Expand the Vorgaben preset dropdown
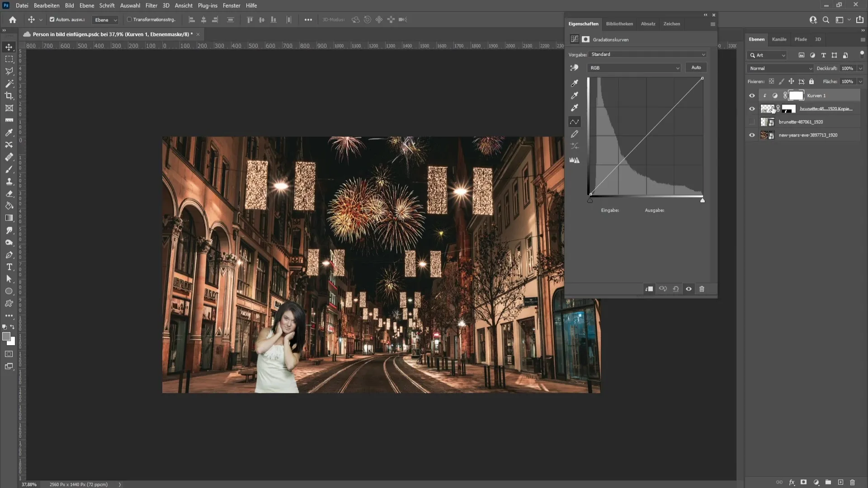Image resolution: width=868 pixels, height=488 pixels. (704, 54)
